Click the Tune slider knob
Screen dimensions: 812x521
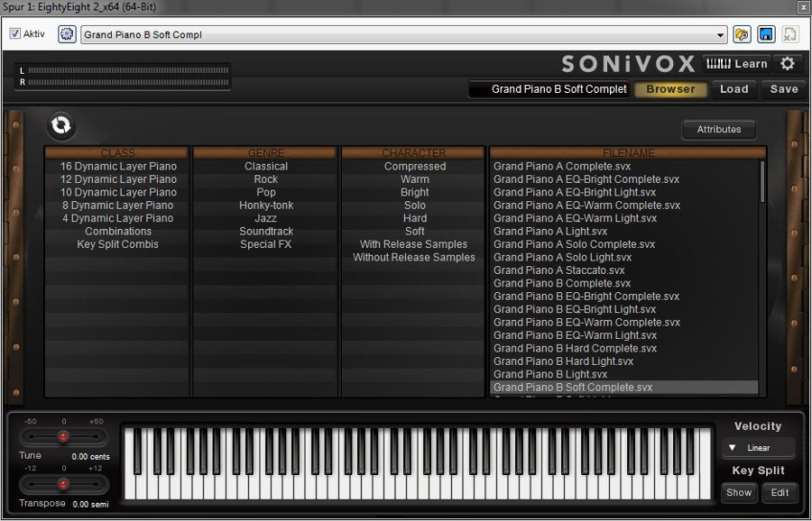pyautogui.click(x=63, y=436)
